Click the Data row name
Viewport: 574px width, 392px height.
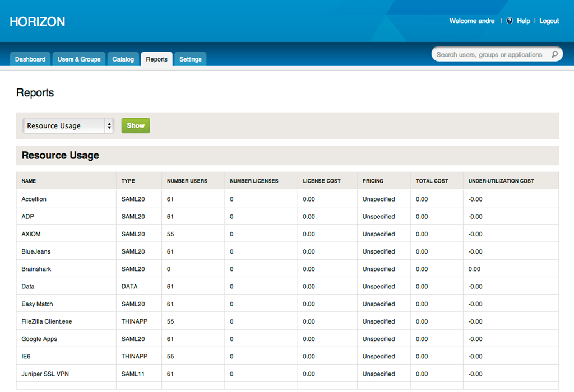(28, 287)
